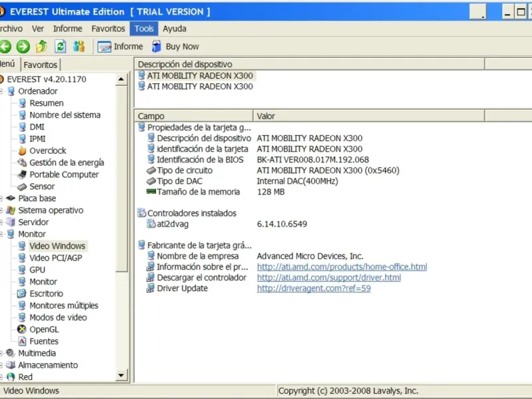This screenshot has width=532, height=399.
Task: Collapse the Monitor tree node
Action: (1, 234)
